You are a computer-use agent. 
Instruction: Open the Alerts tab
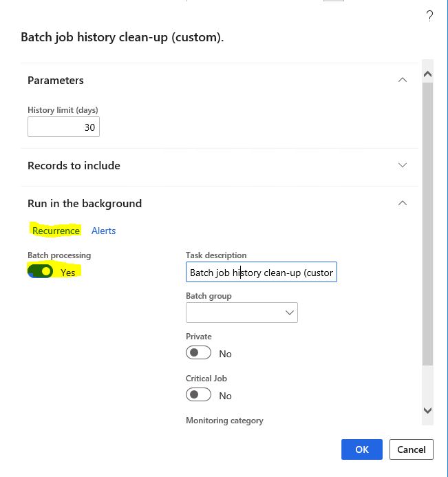point(103,231)
